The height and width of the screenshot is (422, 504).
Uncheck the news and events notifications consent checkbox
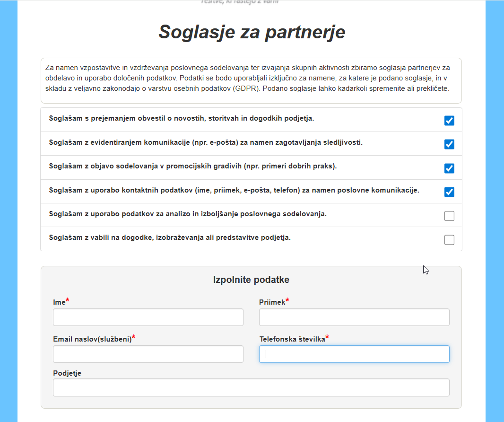(x=449, y=121)
